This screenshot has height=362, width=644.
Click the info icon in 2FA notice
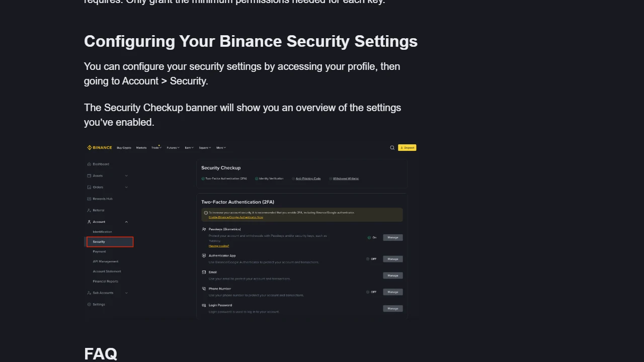(206, 213)
